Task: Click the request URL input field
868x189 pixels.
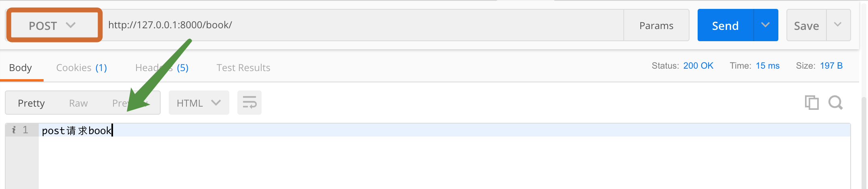Action: click(363, 25)
